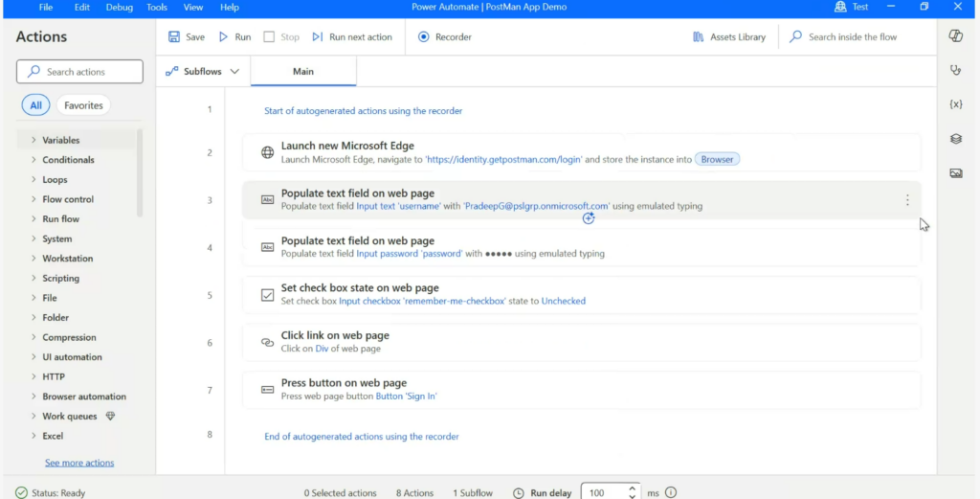This screenshot has width=980, height=499.
Task: Open Copilot panel icon in right sidebar
Action: (956, 35)
